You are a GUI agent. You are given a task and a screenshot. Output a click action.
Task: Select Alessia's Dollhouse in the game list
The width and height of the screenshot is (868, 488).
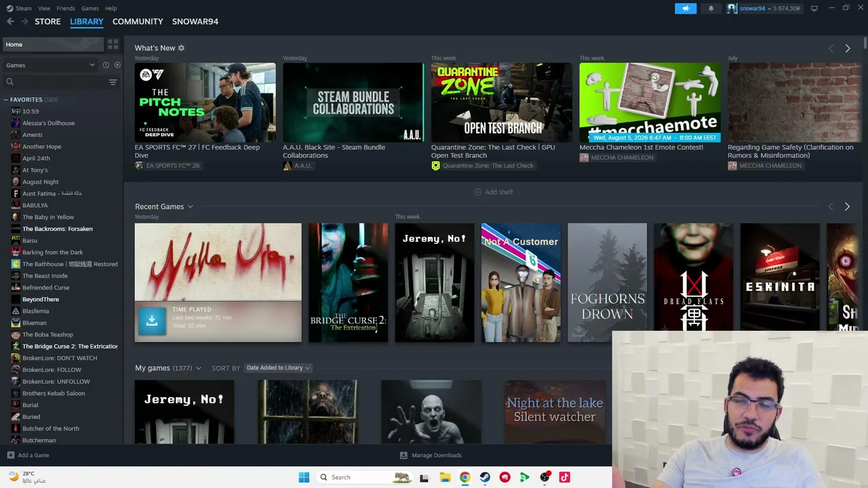48,123
